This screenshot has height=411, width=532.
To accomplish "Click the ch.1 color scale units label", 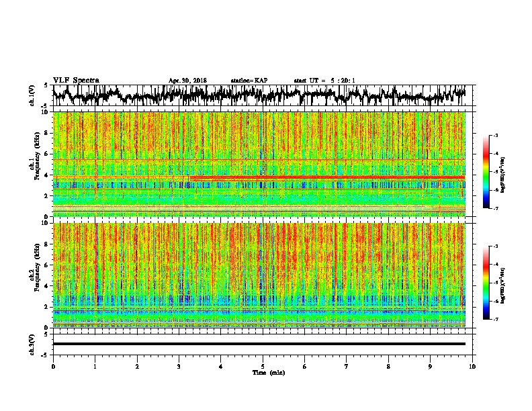I will click(x=503, y=175).
